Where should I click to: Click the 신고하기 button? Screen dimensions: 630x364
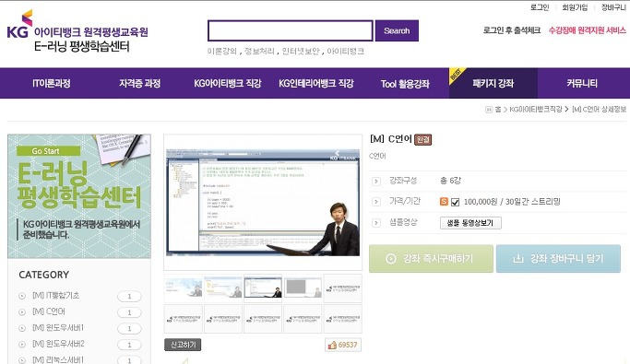[183, 345]
